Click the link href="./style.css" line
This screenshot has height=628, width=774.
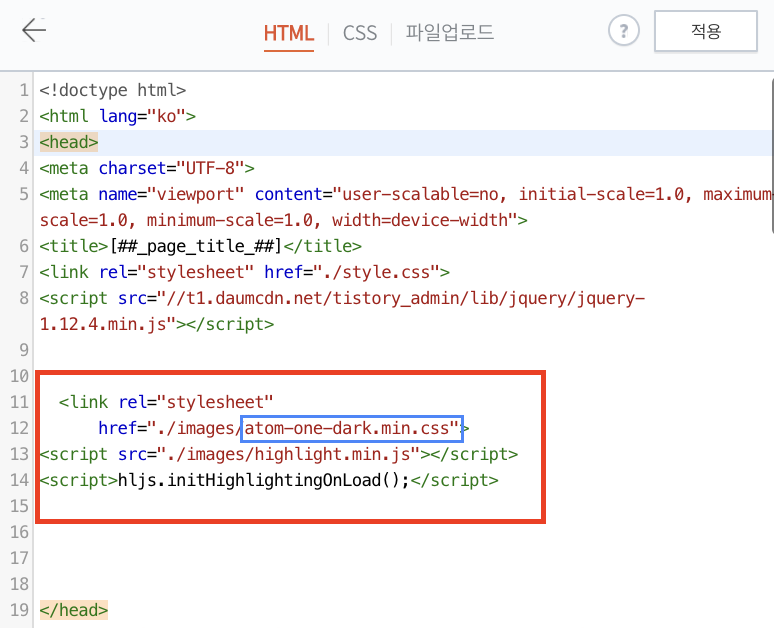coord(244,273)
